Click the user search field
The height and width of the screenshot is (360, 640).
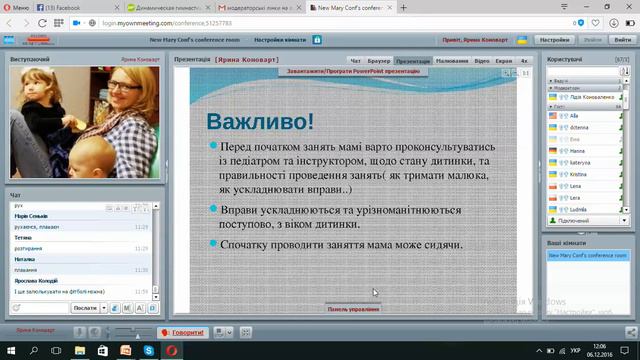coord(583,71)
